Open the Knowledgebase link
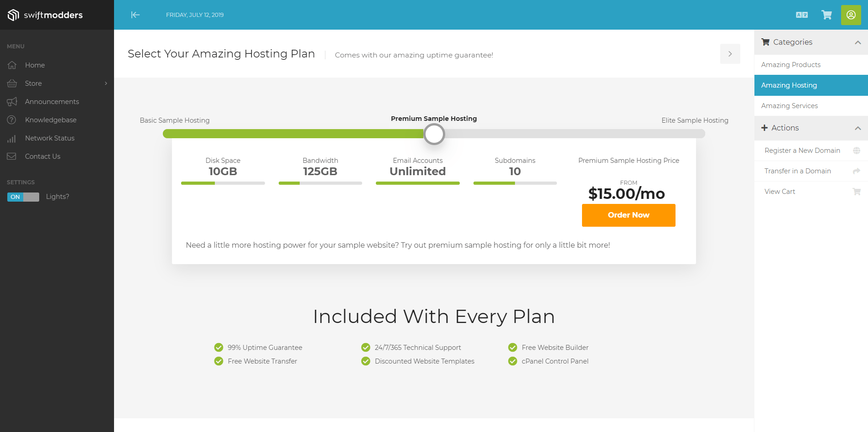The width and height of the screenshot is (868, 432). click(x=51, y=120)
